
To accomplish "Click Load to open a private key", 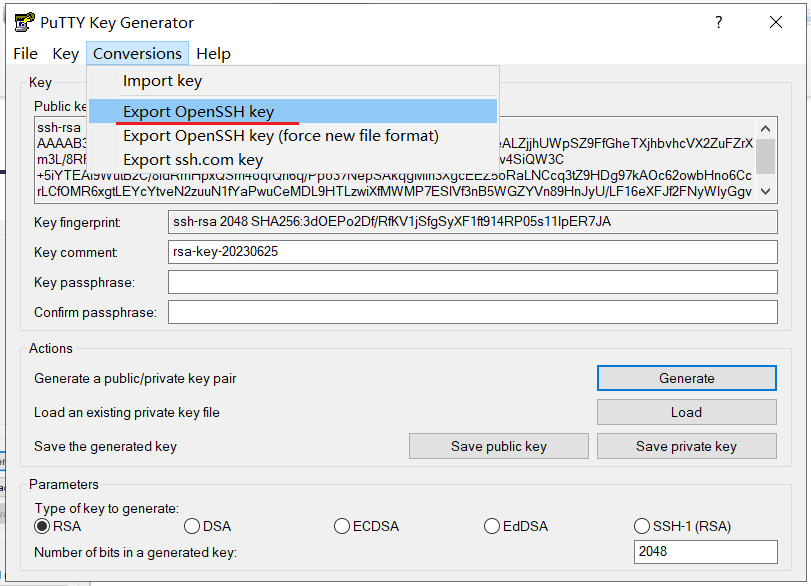I will tap(687, 412).
